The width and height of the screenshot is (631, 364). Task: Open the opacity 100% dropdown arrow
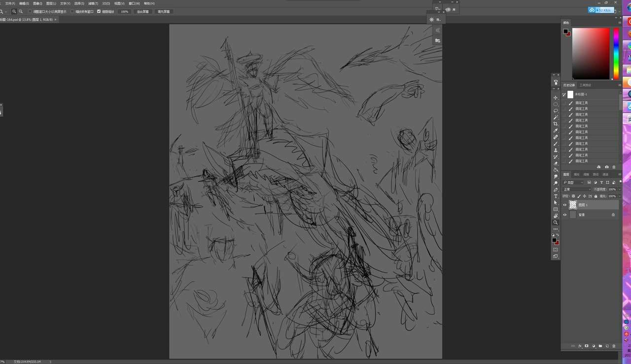[x=619, y=189]
